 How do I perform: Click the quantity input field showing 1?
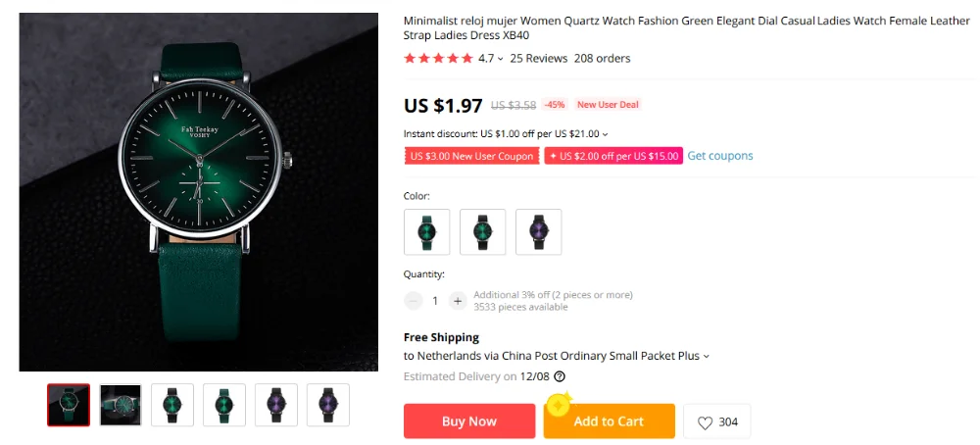(435, 301)
